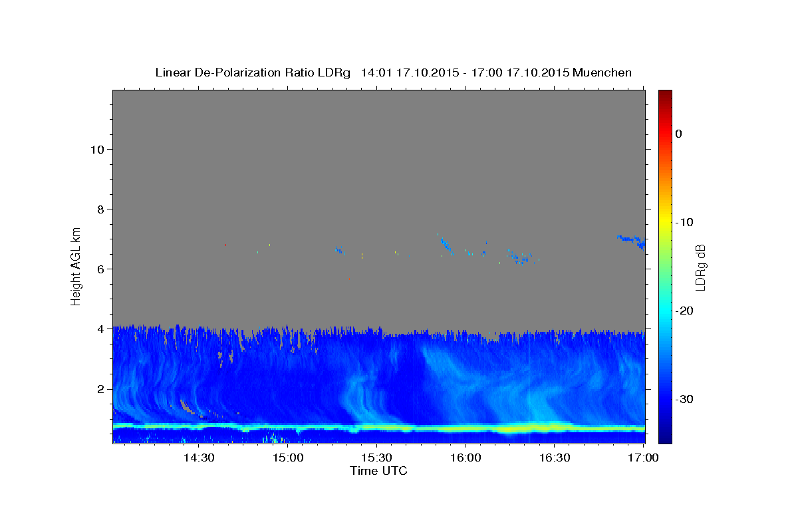
Task: Click the 15:00 time axis label
Action: (288, 458)
